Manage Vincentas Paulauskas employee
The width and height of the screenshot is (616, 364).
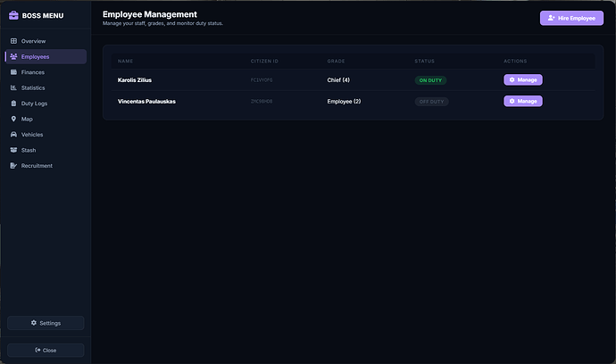click(x=523, y=101)
